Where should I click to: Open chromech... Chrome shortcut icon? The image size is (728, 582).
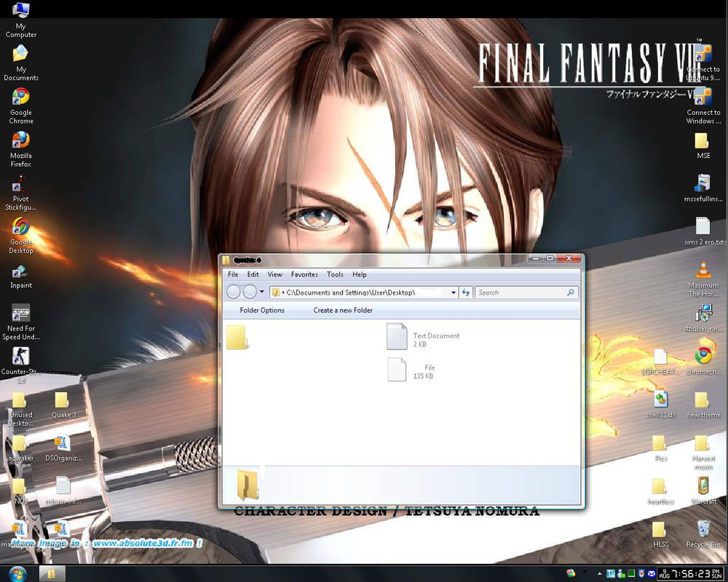(x=703, y=362)
